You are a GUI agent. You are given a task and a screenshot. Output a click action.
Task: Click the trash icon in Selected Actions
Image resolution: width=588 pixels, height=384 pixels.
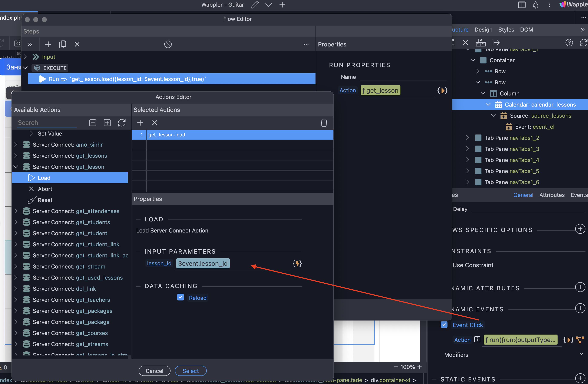pyautogui.click(x=324, y=123)
